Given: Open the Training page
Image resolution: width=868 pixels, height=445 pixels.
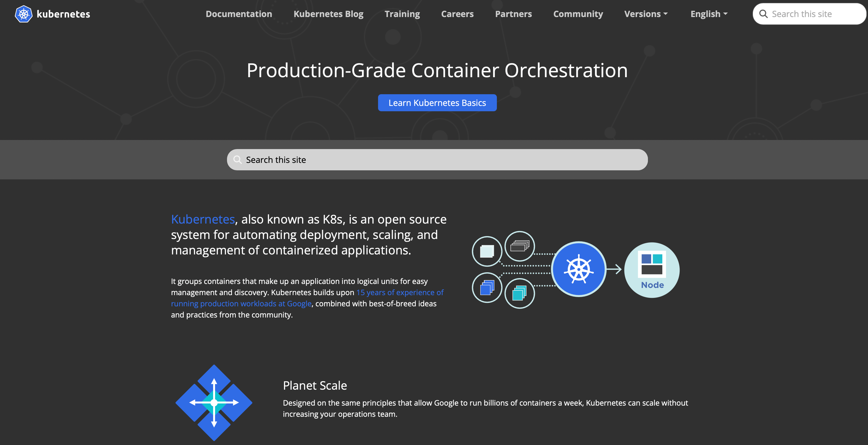Looking at the screenshot, I should tap(402, 14).
